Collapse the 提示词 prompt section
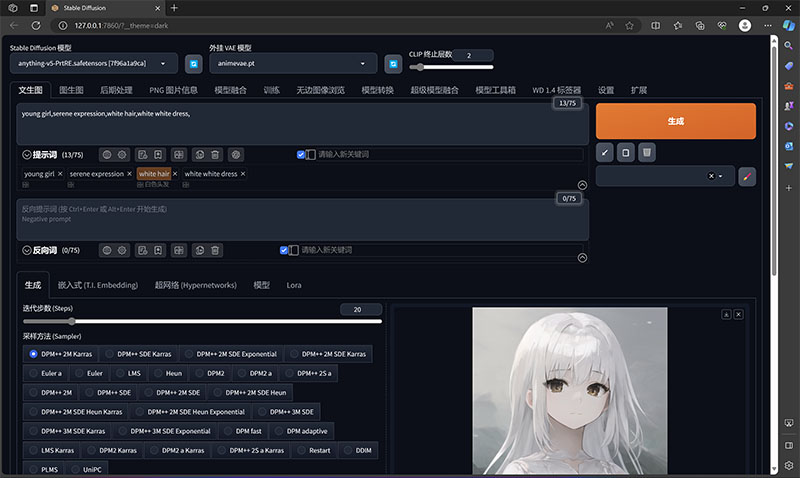Viewport: 800px width, 478px height. [27, 155]
